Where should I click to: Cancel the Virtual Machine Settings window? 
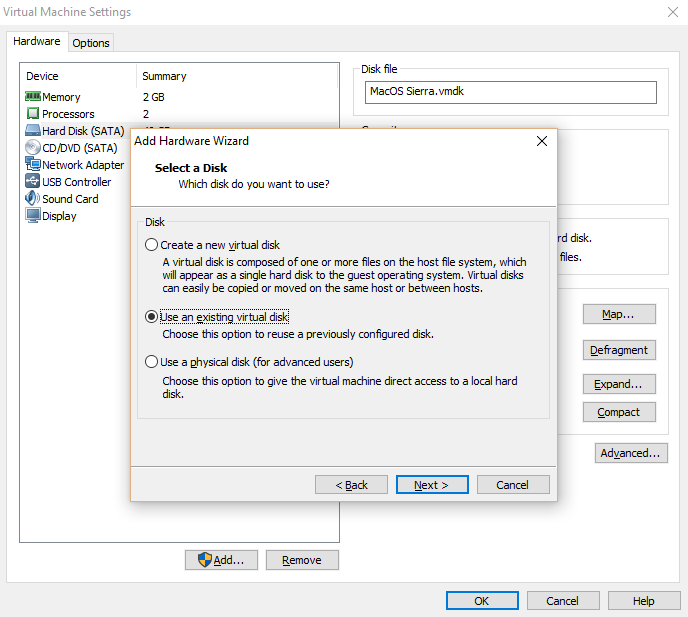click(x=563, y=600)
